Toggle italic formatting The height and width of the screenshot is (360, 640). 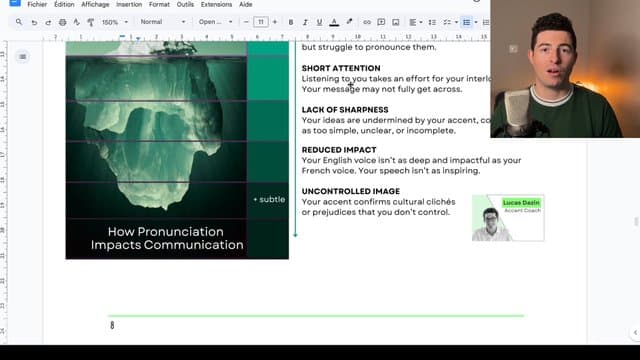pyautogui.click(x=305, y=22)
